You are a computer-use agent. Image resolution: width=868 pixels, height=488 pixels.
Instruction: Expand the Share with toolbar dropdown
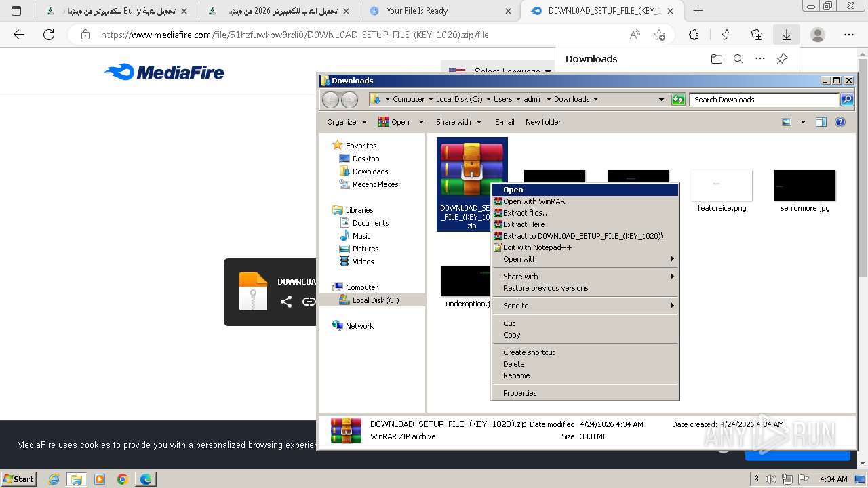[459, 122]
